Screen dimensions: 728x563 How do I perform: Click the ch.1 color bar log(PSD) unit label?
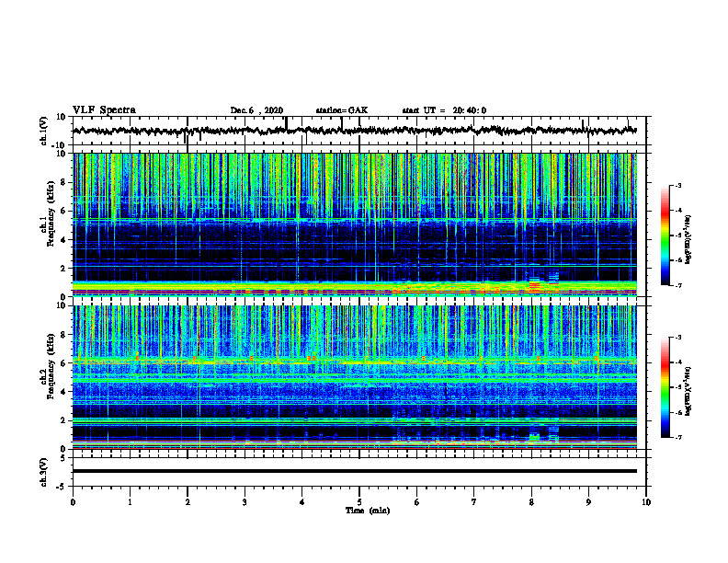click(x=688, y=239)
